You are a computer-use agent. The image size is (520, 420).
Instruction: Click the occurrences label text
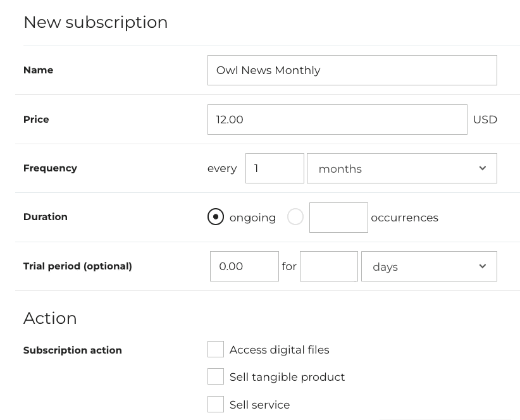pyautogui.click(x=404, y=218)
